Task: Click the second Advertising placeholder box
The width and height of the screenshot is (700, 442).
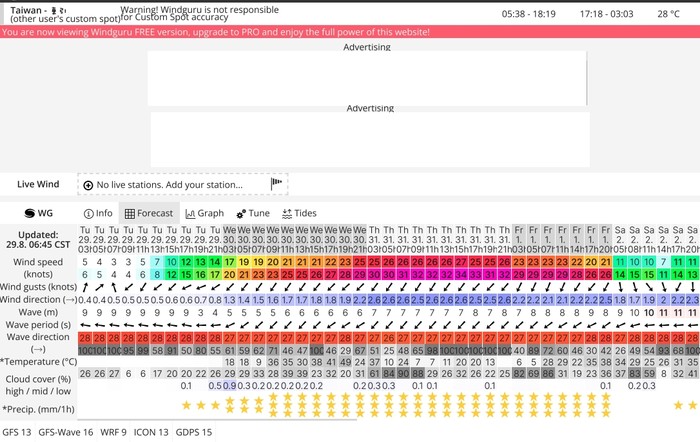Action: (370, 139)
